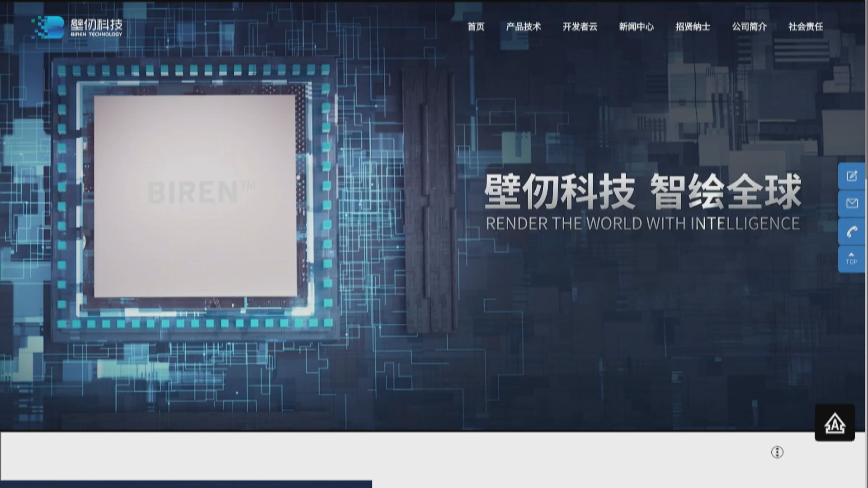This screenshot has height=488, width=868.
Task: Click the headline 壁仞科技 智绘全球
Action: (643, 192)
